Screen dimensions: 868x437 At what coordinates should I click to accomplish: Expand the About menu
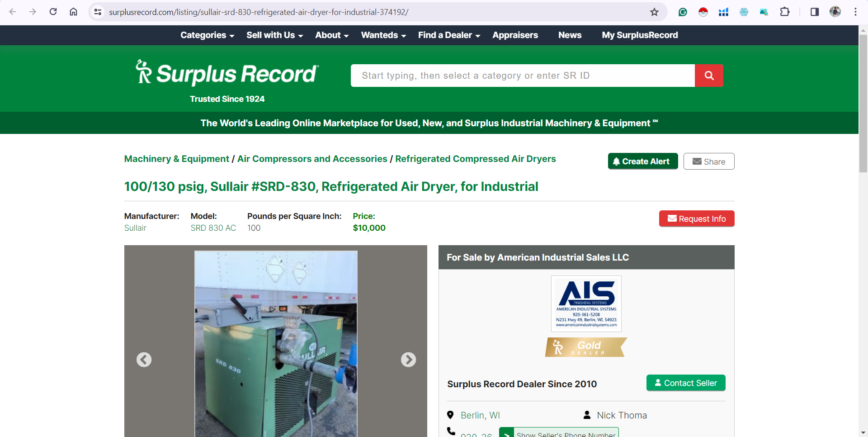[332, 35]
